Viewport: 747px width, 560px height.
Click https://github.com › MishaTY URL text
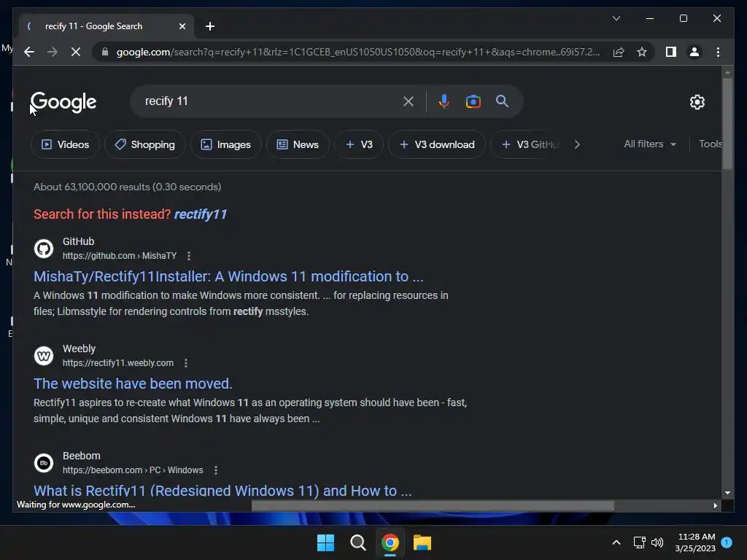coord(120,256)
